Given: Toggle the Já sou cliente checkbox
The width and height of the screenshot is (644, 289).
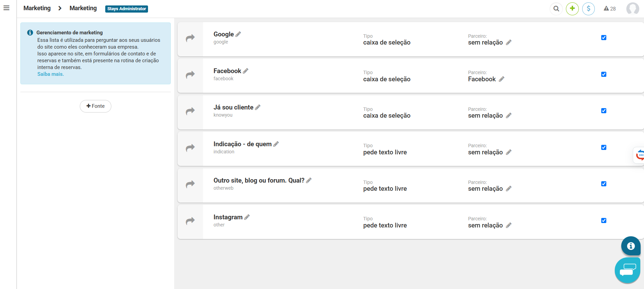Looking at the screenshot, I should point(604,111).
